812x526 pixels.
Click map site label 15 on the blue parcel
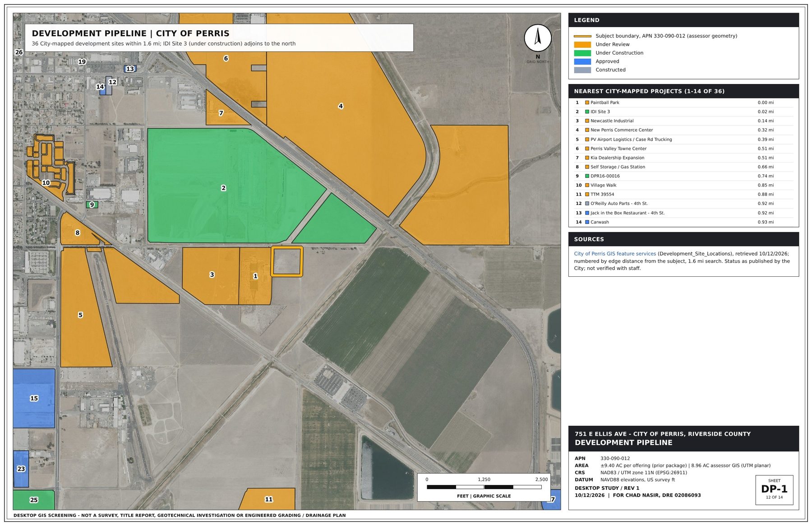coord(34,398)
